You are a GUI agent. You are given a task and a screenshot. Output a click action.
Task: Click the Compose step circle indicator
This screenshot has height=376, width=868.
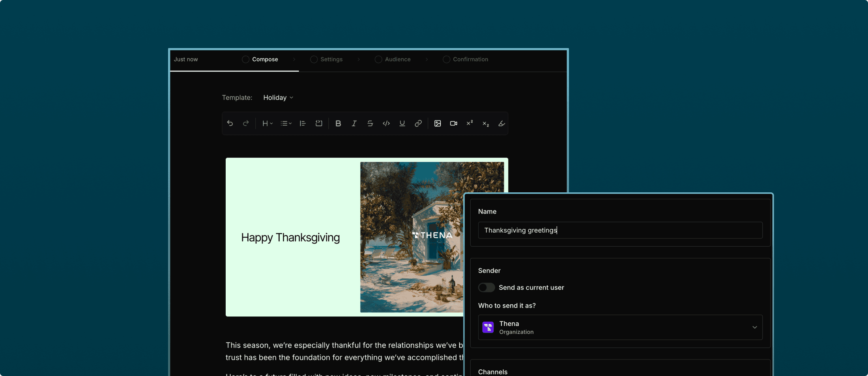245,59
